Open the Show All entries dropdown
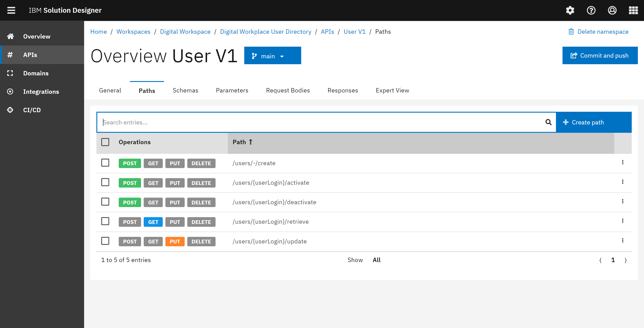644x328 pixels. tap(376, 260)
